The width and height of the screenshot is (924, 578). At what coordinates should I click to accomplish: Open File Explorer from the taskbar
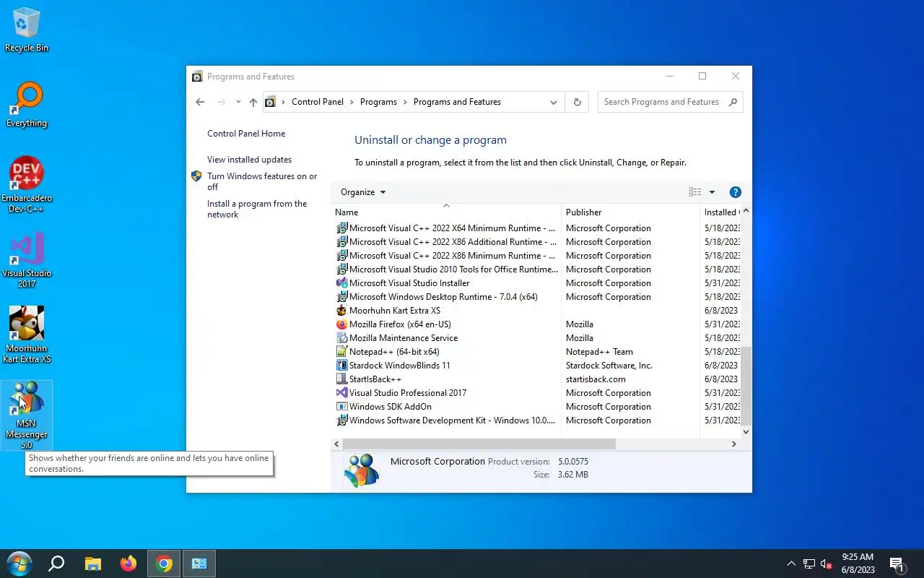(92, 564)
